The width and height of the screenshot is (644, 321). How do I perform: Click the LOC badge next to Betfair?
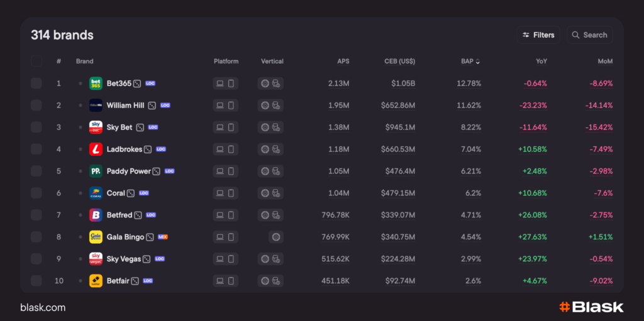pyautogui.click(x=148, y=281)
